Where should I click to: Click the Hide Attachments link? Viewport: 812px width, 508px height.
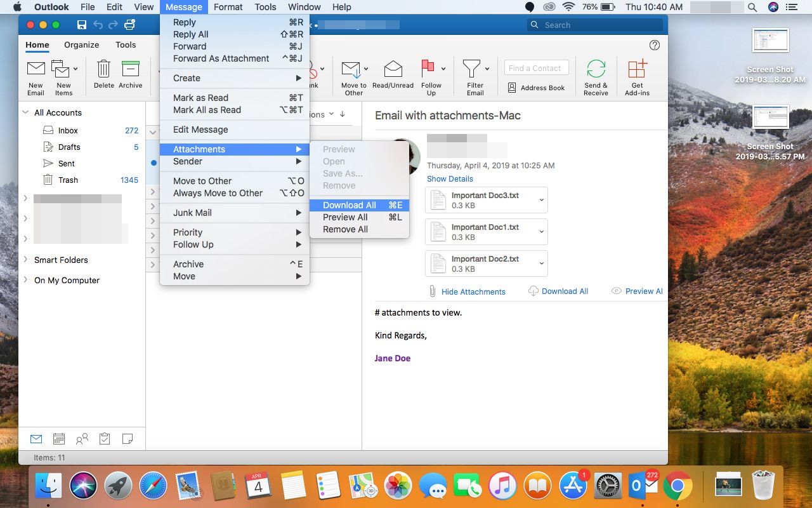[x=473, y=292]
